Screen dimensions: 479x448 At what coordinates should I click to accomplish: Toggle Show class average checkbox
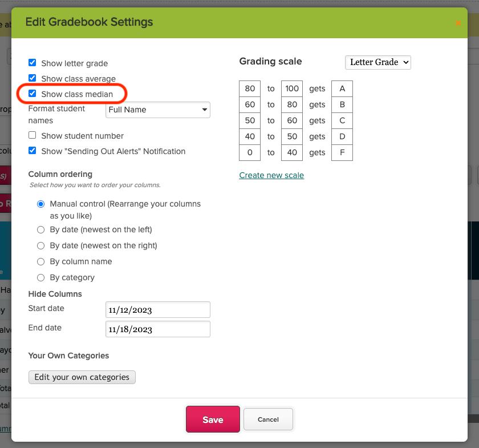tap(33, 78)
